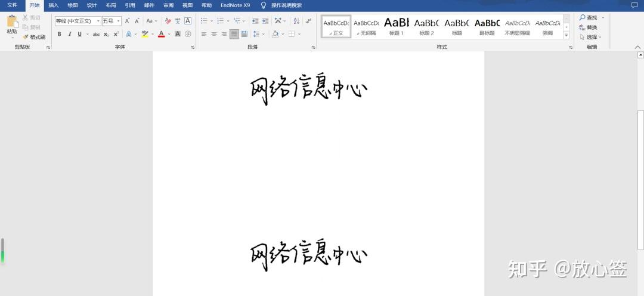Open the Select (选择) dropdown
The width and height of the screenshot is (644, 296).
tap(590, 37)
